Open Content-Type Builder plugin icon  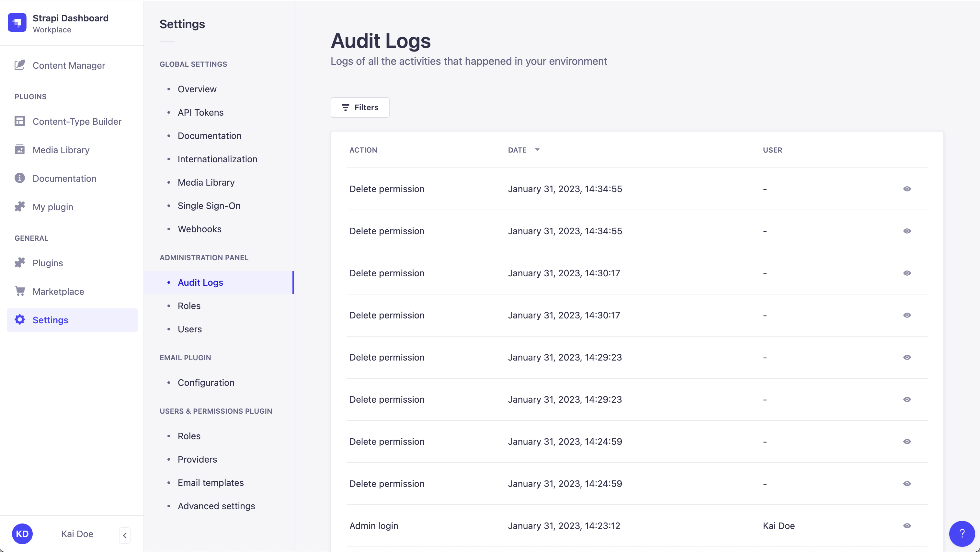coord(19,121)
